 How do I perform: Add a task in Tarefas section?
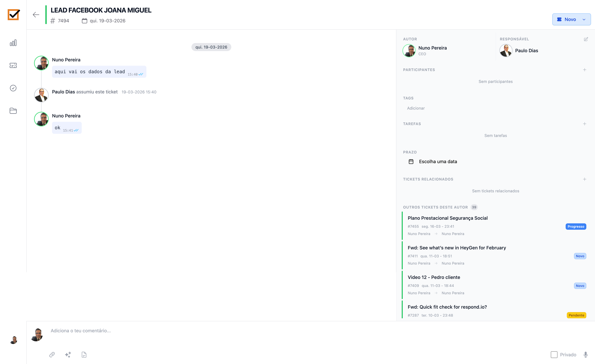click(x=584, y=124)
